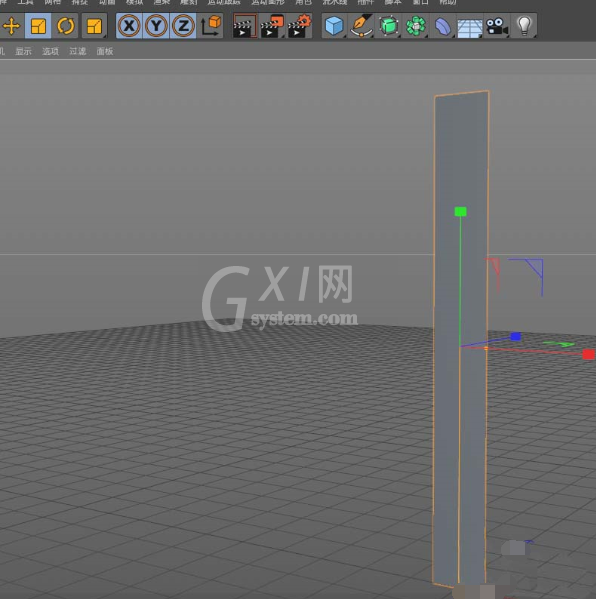Click the blue Z axis handle
The height and width of the screenshot is (599, 596).
point(516,336)
